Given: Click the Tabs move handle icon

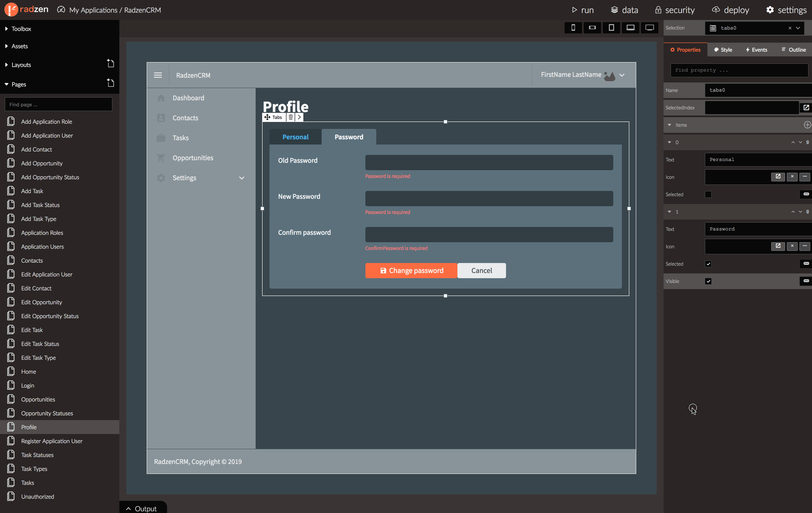Looking at the screenshot, I should (267, 117).
